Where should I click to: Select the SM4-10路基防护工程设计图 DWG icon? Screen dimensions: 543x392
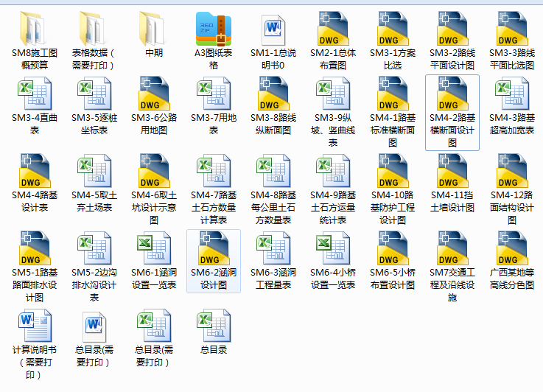coord(393,171)
